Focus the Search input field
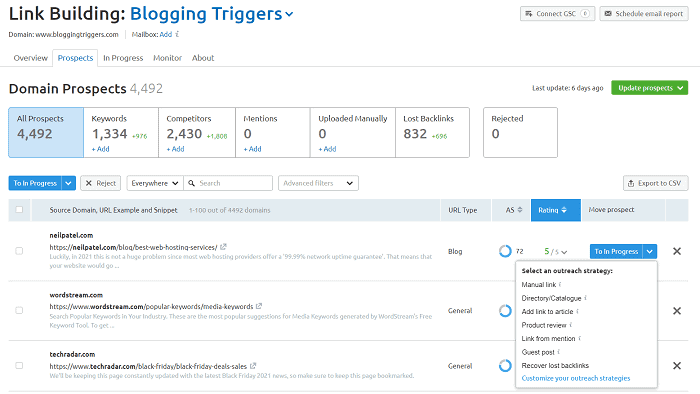 [x=228, y=183]
